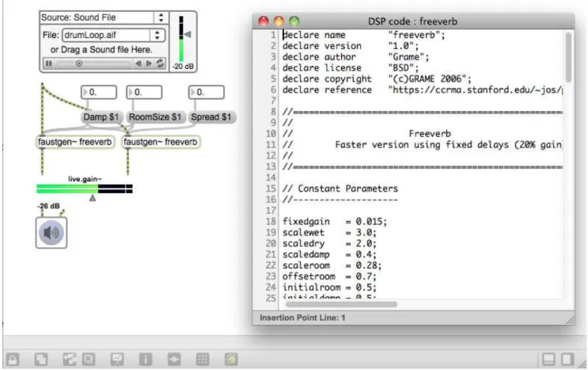
Task: Click the code line declare copyright "(c)GRAME 2006"
Action: (377, 78)
